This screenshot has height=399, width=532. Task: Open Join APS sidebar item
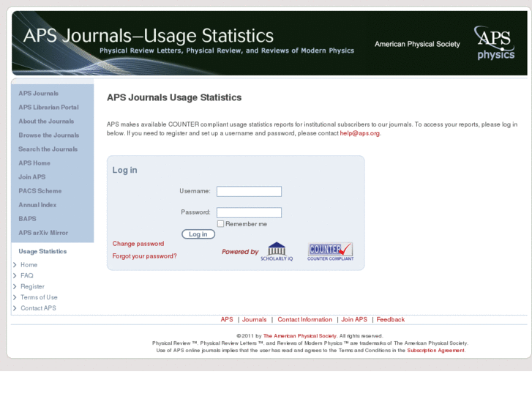(x=32, y=177)
